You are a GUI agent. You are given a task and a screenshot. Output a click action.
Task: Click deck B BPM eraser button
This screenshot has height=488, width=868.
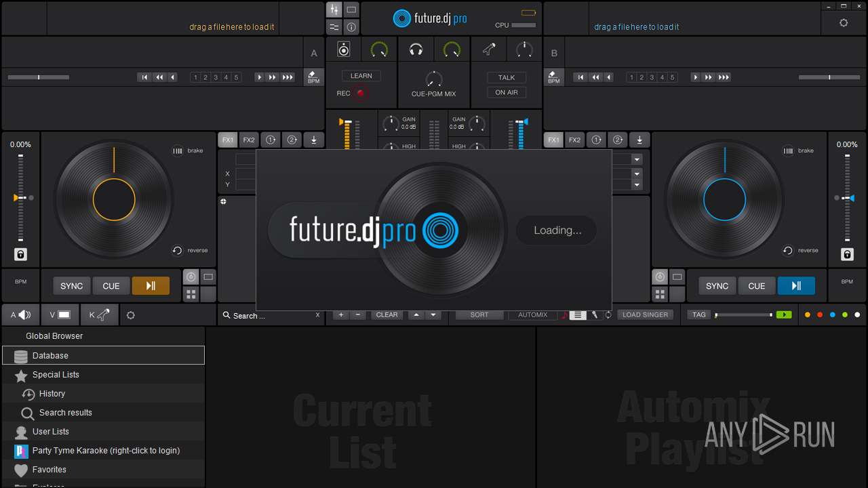(553, 77)
